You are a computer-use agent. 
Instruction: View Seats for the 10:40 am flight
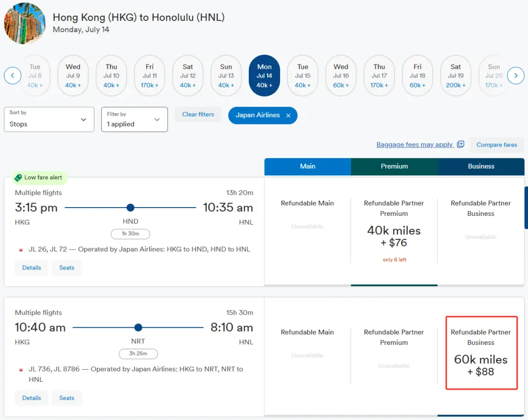(x=66, y=398)
